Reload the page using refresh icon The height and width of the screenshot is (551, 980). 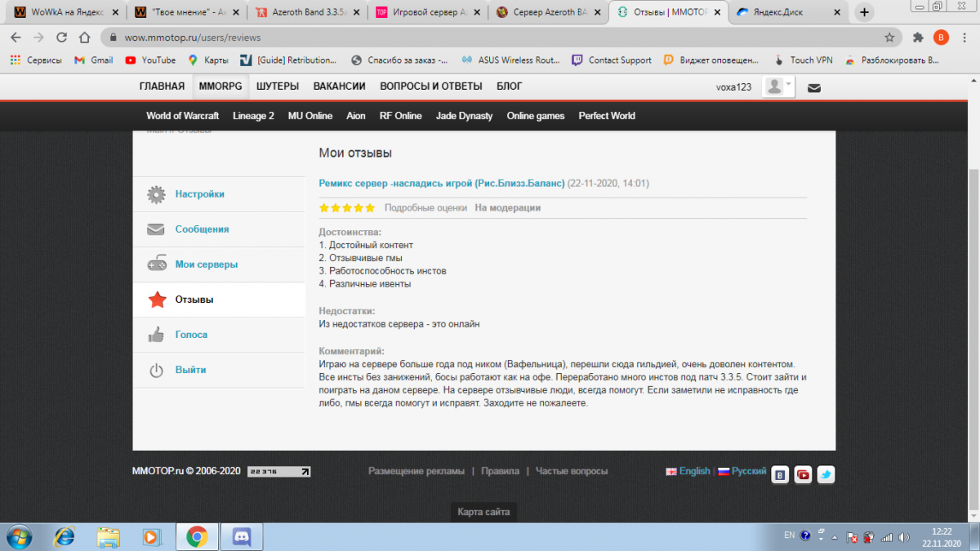61,38
